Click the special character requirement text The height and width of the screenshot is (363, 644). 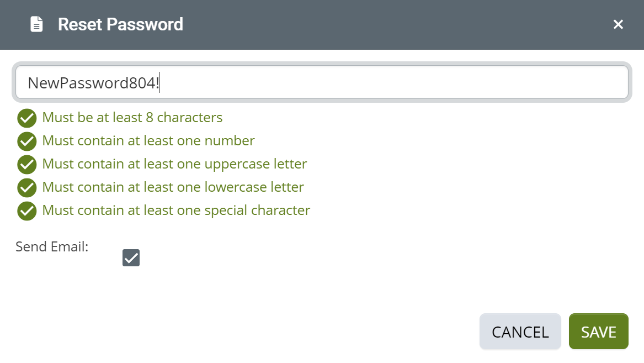176,211
